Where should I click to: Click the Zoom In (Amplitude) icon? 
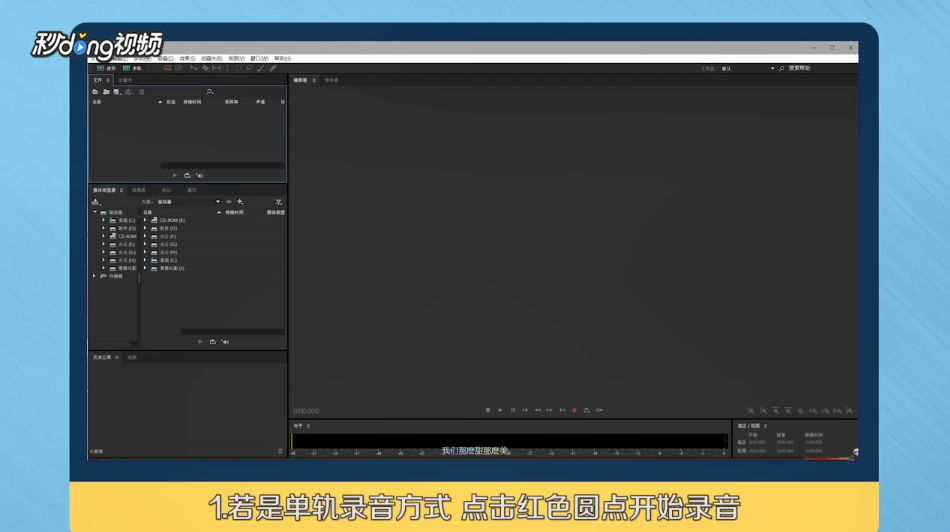coord(751,411)
